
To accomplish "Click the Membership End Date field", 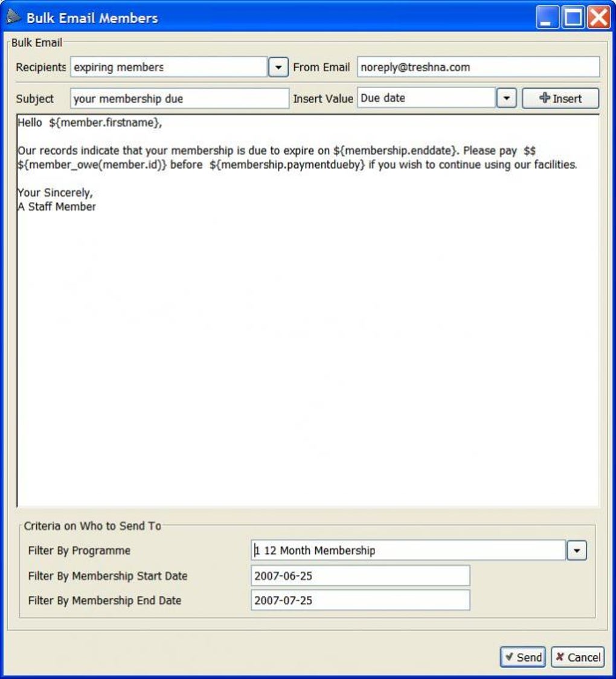I will click(x=360, y=600).
